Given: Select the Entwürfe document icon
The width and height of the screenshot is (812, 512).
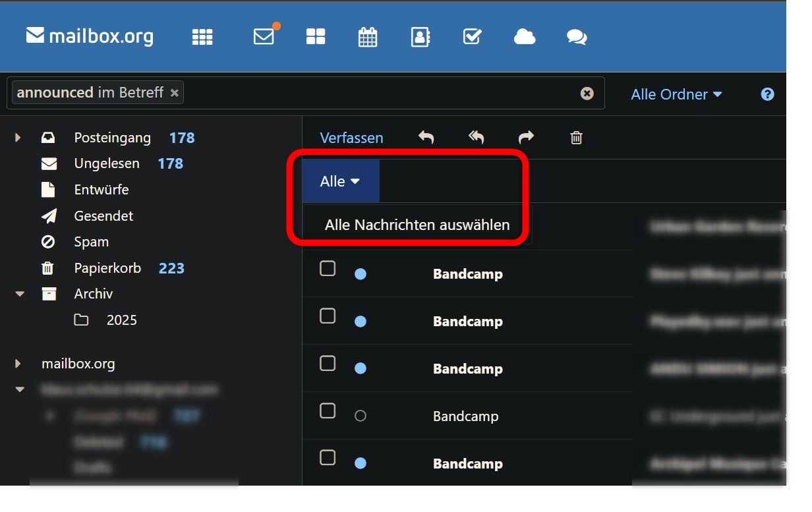Looking at the screenshot, I should tap(48, 190).
